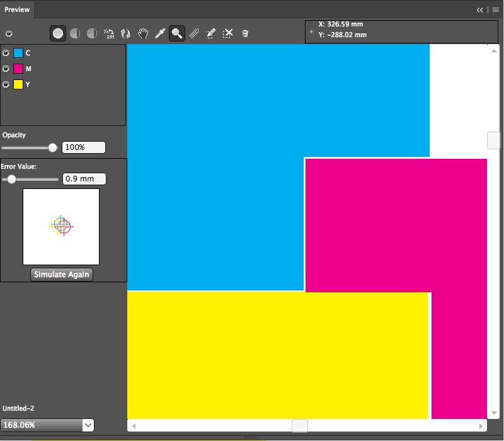Click the 0.9 mm error value field

click(x=84, y=179)
